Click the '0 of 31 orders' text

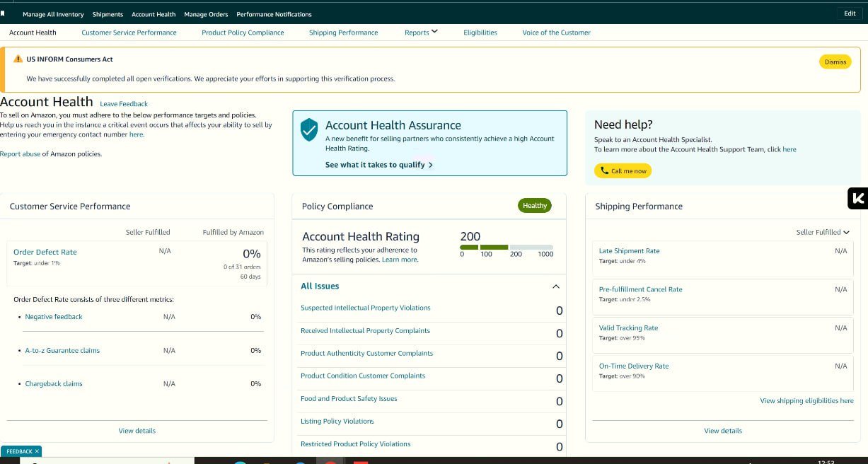[242, 267]
